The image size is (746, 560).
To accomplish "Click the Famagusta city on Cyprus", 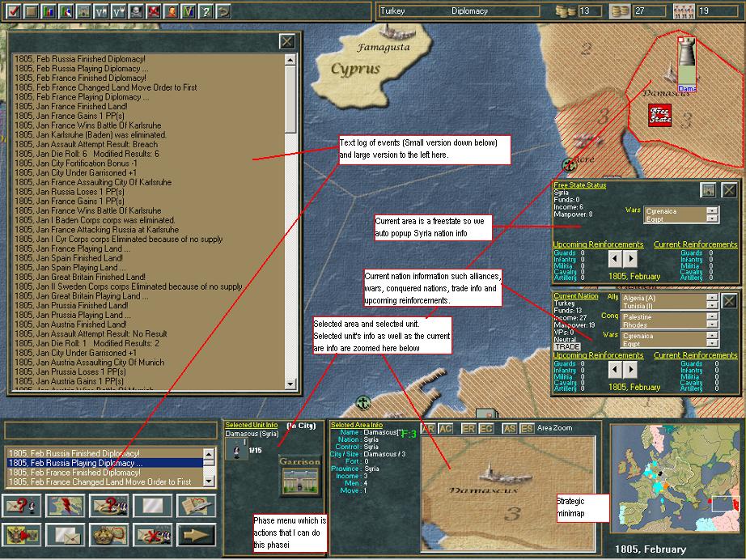I will tap(397, 32).
